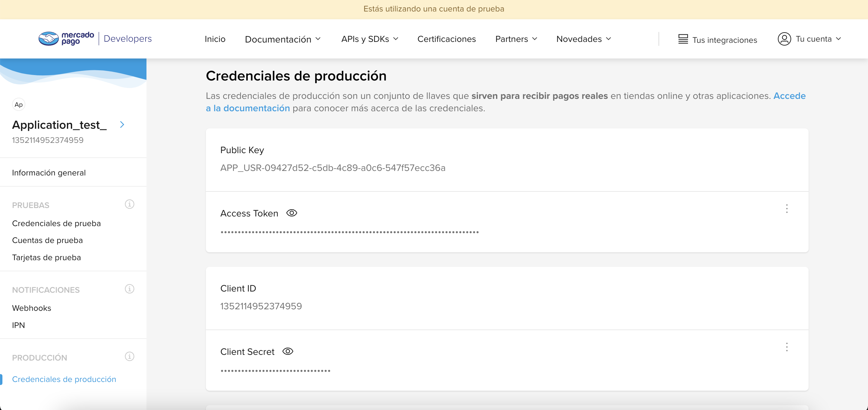Click the IPN sidebar link
The width and height of the screenshot is (868, 410).
pyautogui.click(x=18, y=325)
